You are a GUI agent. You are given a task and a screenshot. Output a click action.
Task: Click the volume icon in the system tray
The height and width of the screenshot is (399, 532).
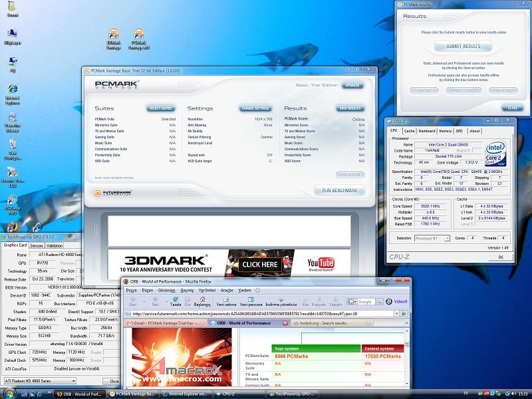tap(515, 394)
